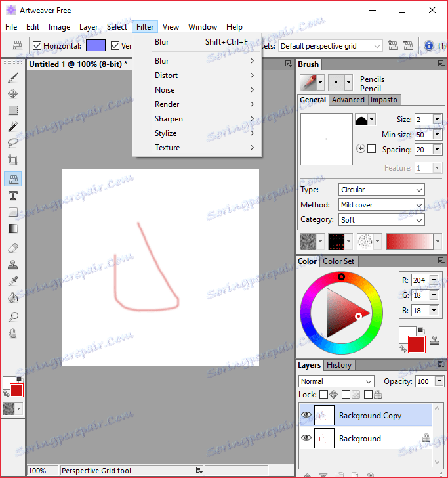Image resolution: width=448 pixels, height=478 pixels.
Task: Click the stroke timer clock icon in Brush panel
Action: pos(361,149)
